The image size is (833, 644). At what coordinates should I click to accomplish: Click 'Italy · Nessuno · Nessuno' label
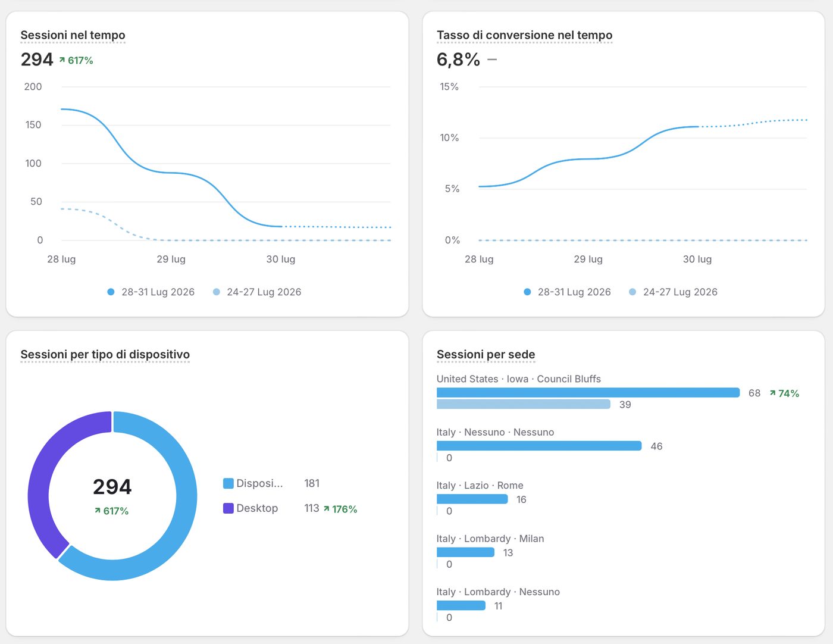(495, 432)
